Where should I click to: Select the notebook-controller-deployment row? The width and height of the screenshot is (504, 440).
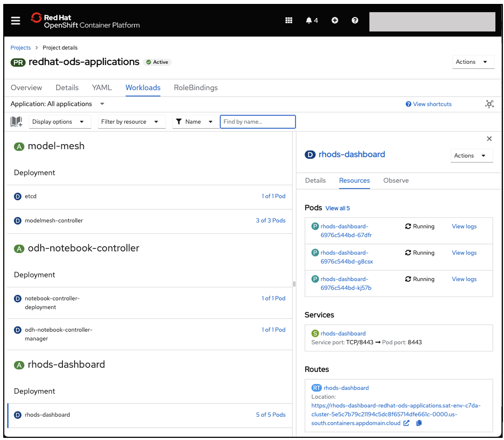tap(150, 303)
